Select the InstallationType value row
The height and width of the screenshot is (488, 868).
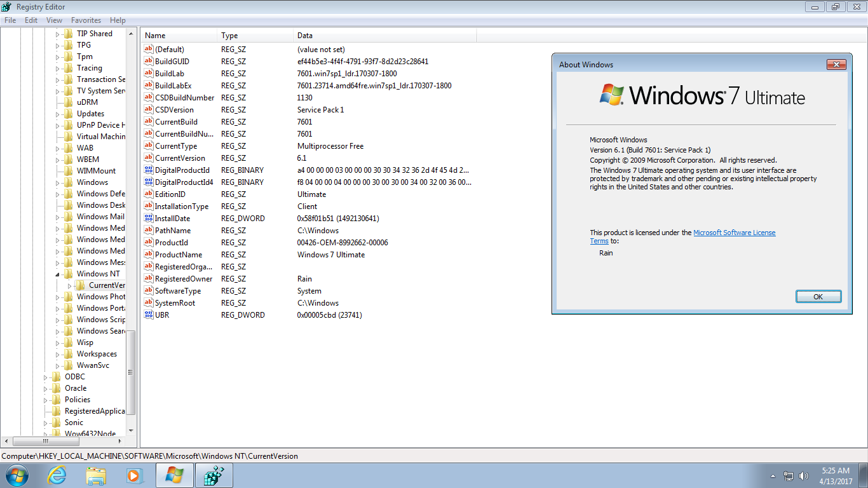pyautogui.click(x=308, y=207)
